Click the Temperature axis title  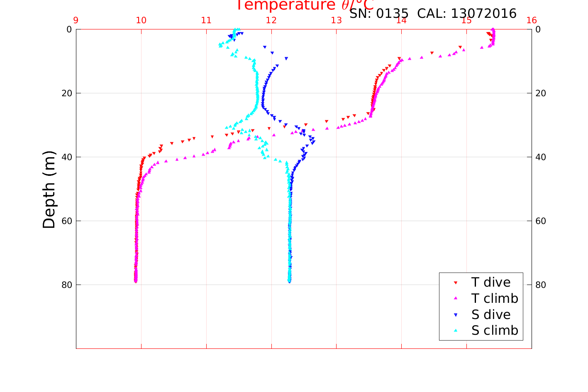(305, 5)
